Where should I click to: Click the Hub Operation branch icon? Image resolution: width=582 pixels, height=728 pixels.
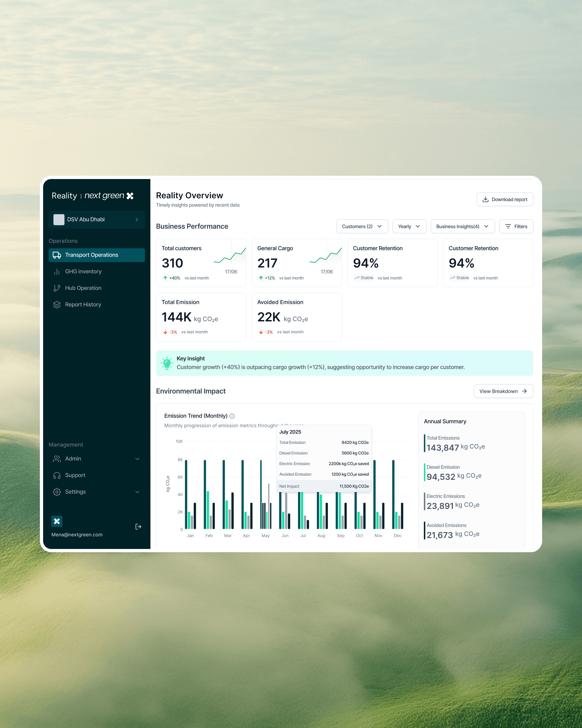pos(57,288)
